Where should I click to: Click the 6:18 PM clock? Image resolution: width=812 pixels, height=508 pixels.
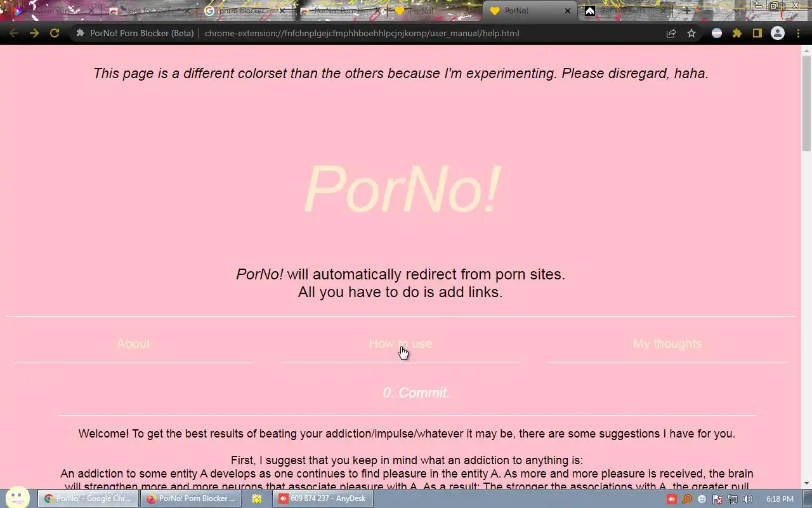point(780,499)
